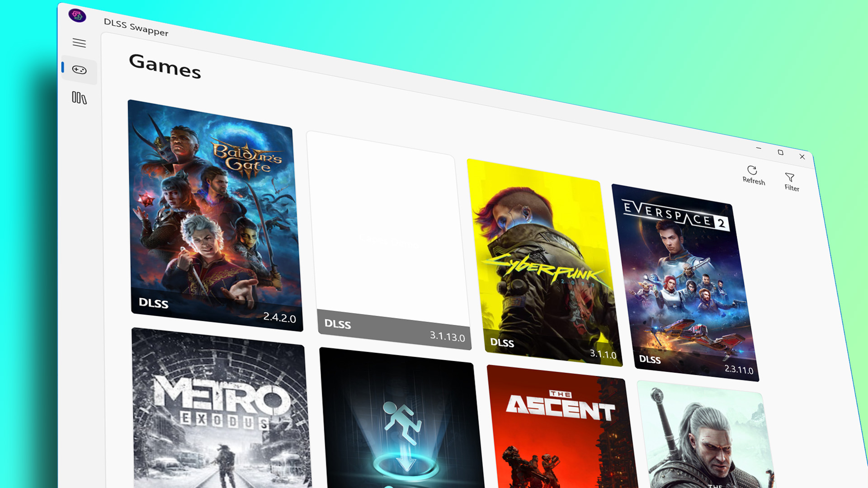This screenshot has width=868, height=488.
Task: Refresh the games list
Action: pos(753,175)
